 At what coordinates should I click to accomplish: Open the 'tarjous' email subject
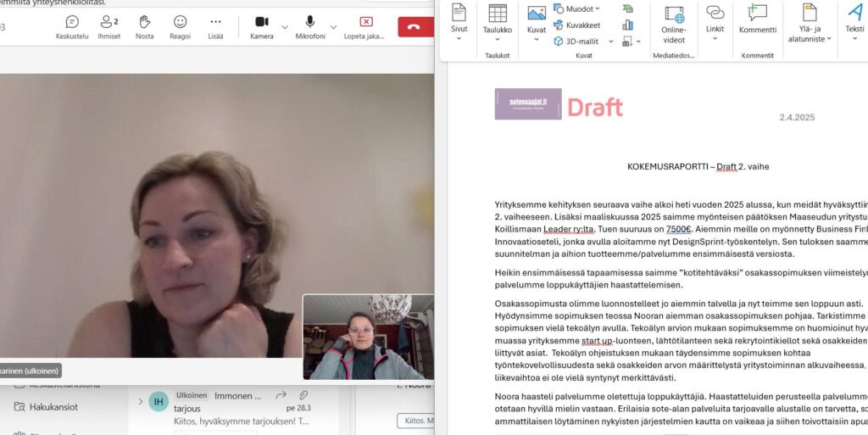(187, 409)
